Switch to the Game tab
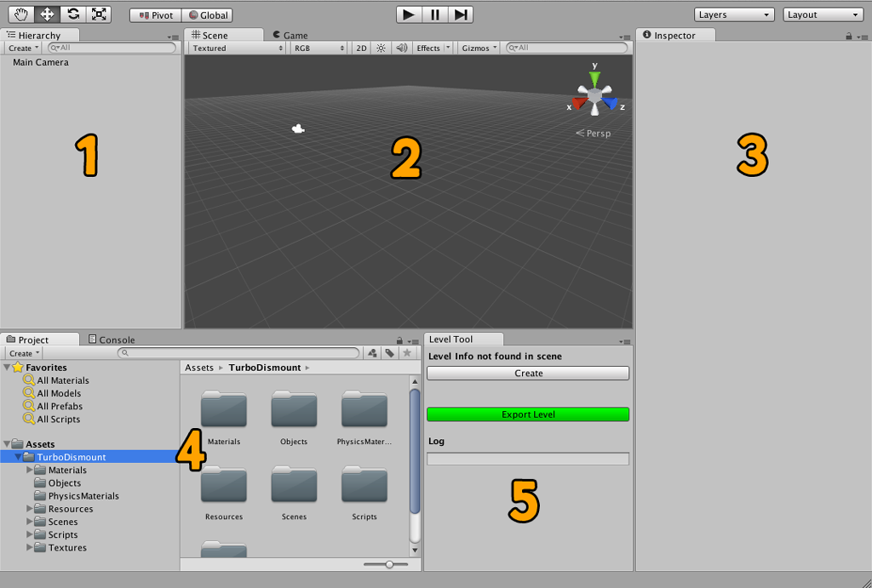Screen dimensions: 872x588 coord(290,35)
